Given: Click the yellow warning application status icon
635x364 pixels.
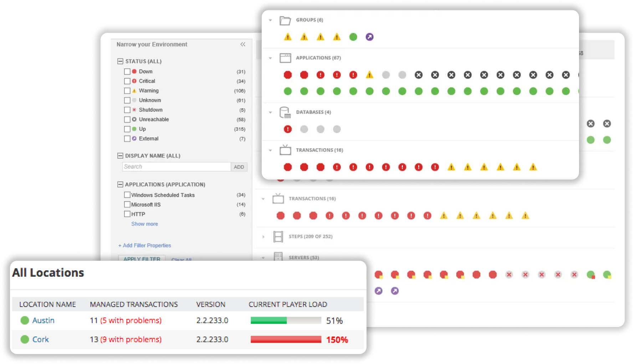Looking at the screenshot, I should [370, 75].
